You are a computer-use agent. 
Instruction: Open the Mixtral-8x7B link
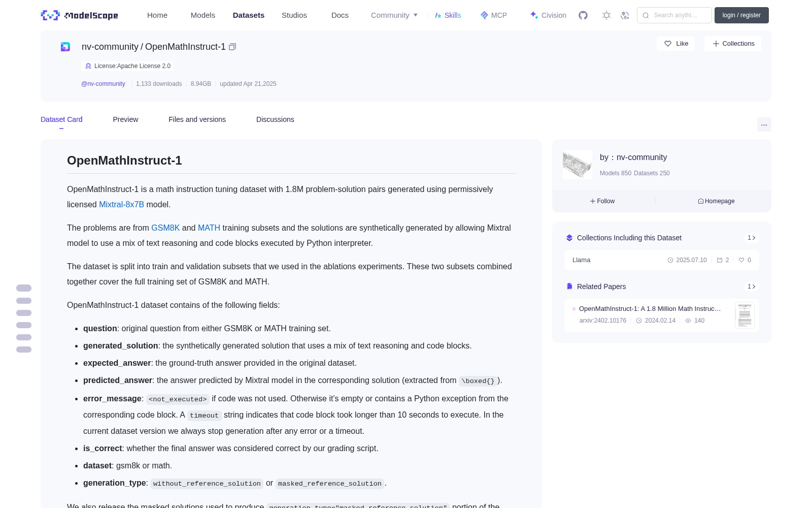[121, 204]
